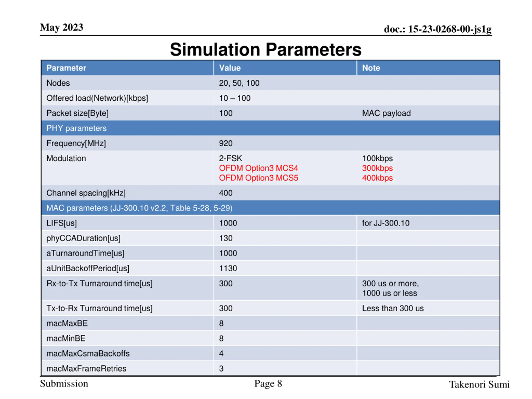Click the document number 'doc.: 15-23-0268-00-js1g'
Image resolution: width=532 pixels, height=399 pixels.
coord(438,29)
